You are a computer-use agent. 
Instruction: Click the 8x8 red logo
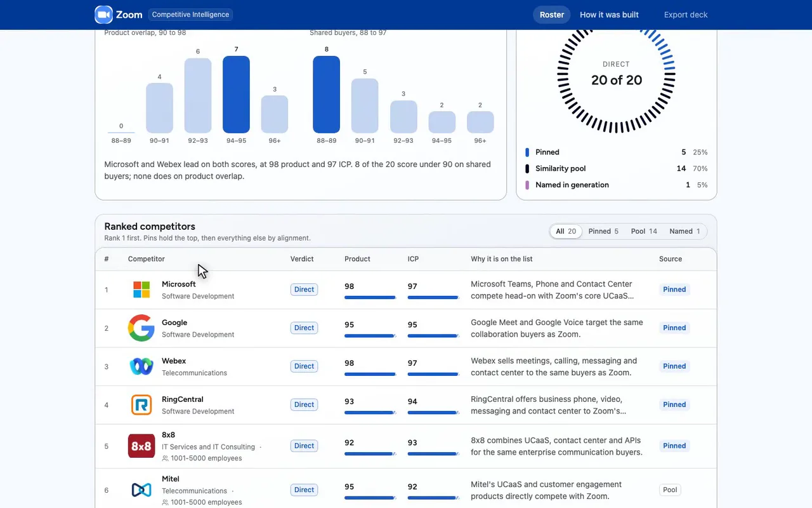[x=141, y=446]
